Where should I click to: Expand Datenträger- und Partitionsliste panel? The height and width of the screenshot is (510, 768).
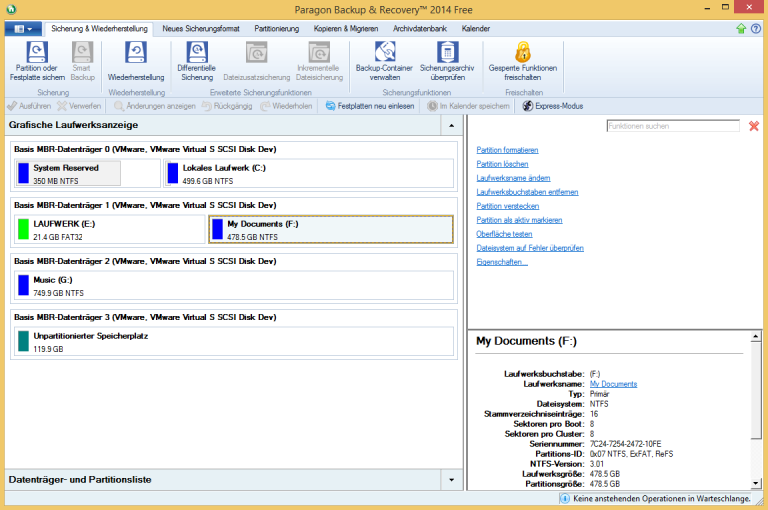(x=451, y=480)
